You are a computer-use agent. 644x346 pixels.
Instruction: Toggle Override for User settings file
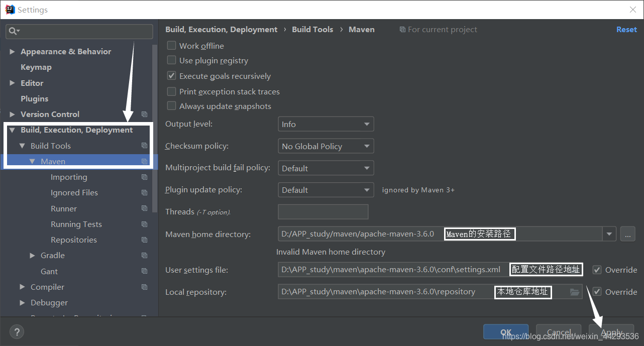coord(597,270)
